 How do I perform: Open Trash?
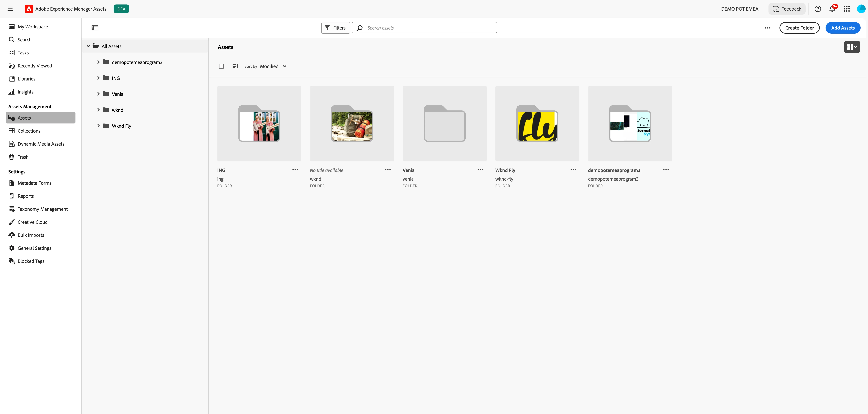pos(40,157)
